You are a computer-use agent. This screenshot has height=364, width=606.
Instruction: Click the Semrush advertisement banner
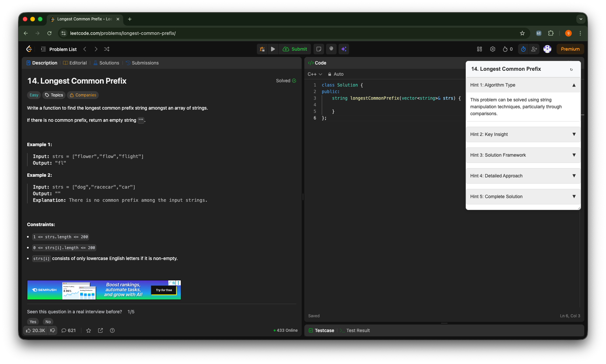(104, 290)
